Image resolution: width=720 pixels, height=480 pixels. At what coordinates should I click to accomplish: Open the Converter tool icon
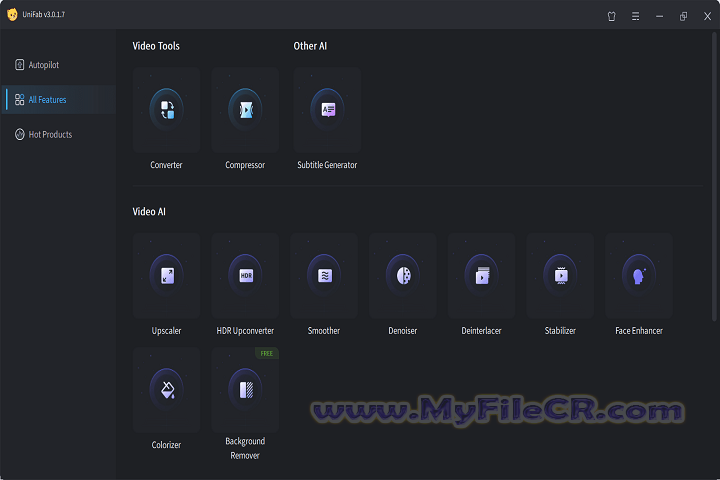(166, 110)
